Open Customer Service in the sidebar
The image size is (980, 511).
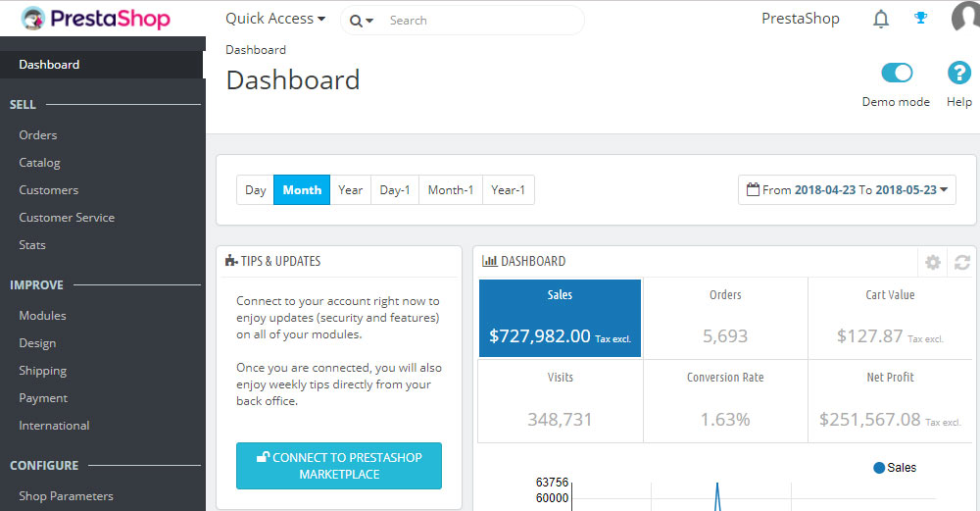[67, 218]
